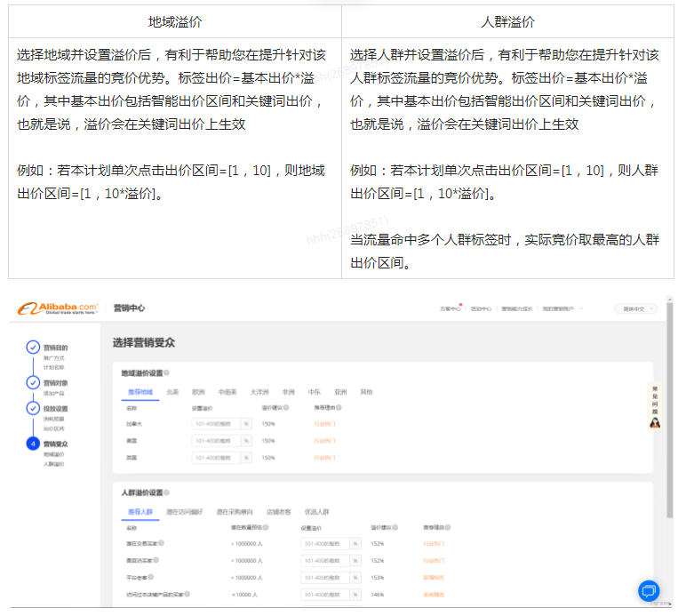This screenshot has height=616, width=686.
Task: Click the step 4 营销受众 circle icon
Action: coord(33,443)
